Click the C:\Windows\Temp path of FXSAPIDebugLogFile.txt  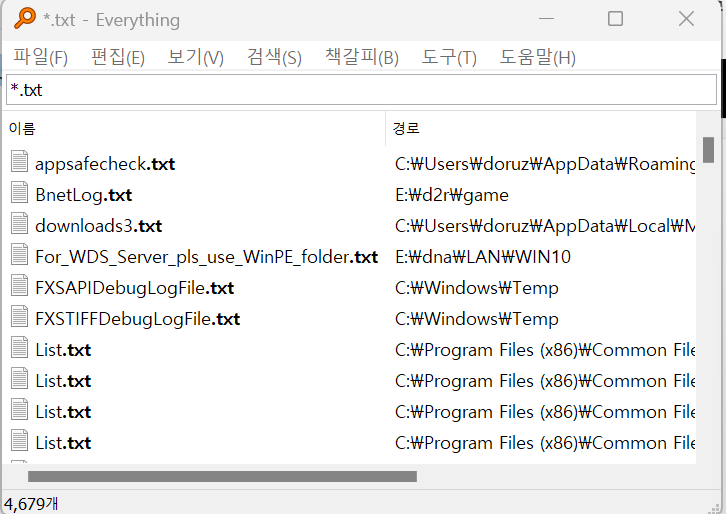(477, 288)
